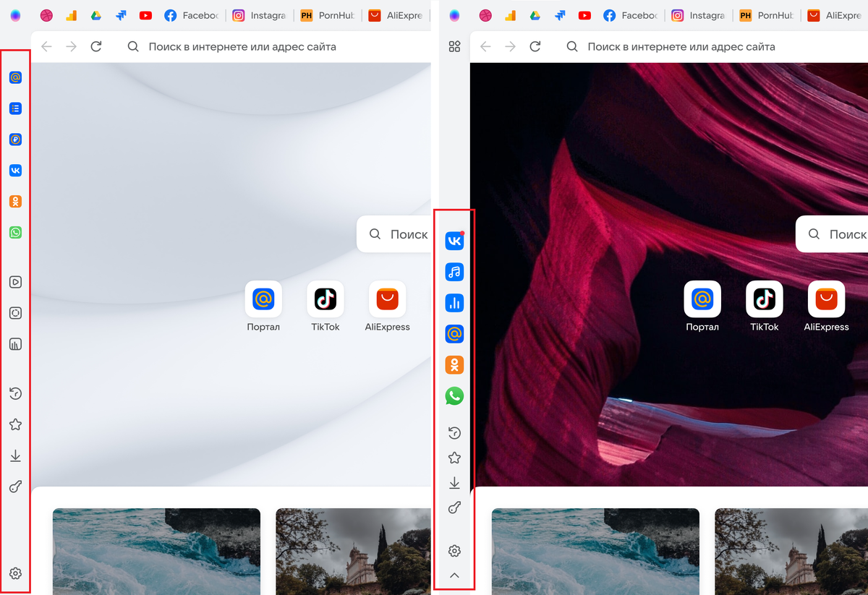This screenshot has width=868, height=595.
Task: Open Instagram bookmark in left window
Action: tap(259, 15)
